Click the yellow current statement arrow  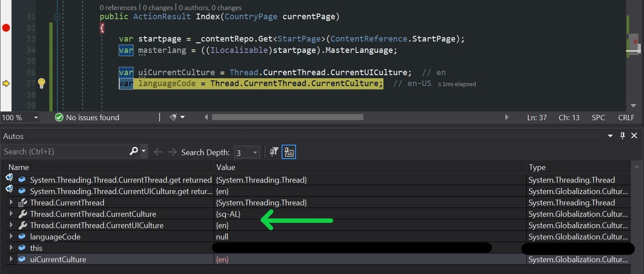(x=6, y=83)
